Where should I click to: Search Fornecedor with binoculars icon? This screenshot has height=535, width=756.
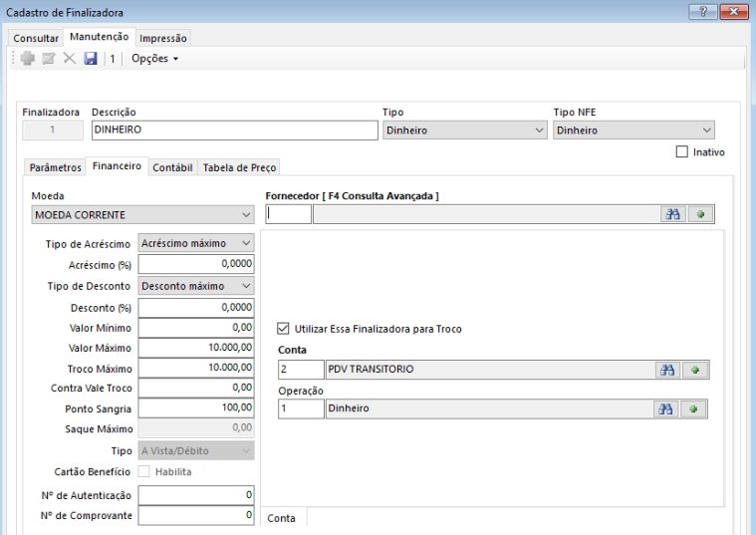672,214
